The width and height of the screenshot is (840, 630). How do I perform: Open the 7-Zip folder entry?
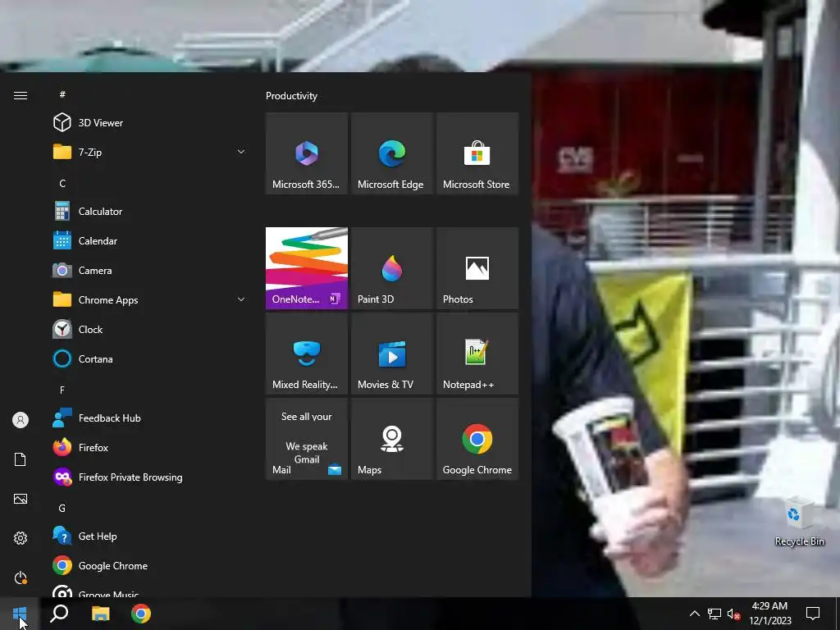150,152
